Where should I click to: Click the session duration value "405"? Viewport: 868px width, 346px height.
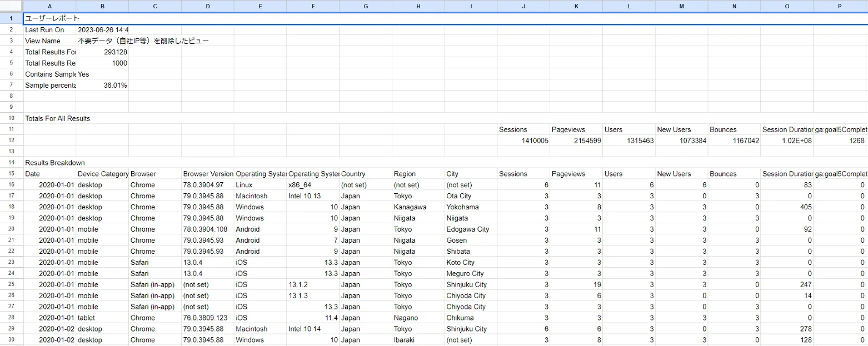coord(787,207)
